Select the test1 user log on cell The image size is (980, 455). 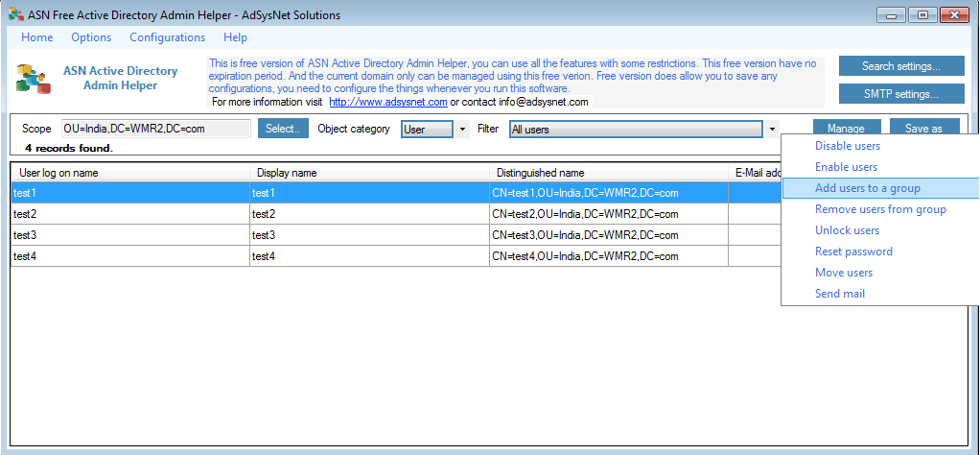coord(130,193)
